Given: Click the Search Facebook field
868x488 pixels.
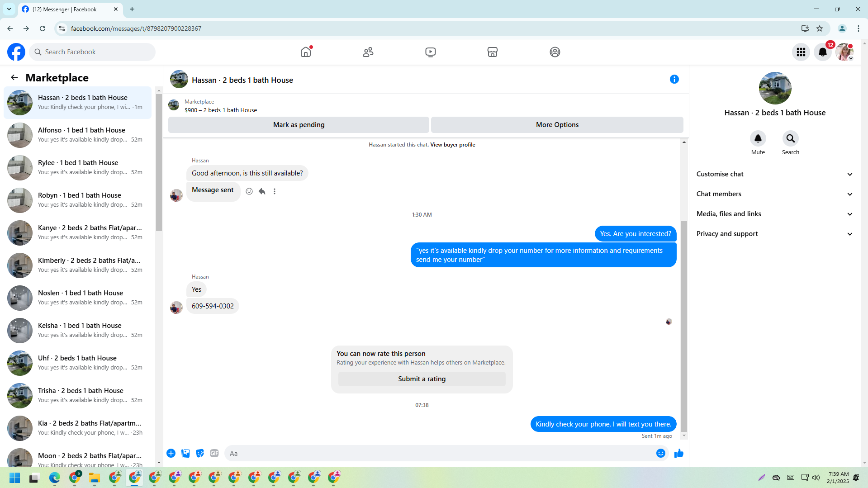Looking at the screenshot, I should click(92, 52).
